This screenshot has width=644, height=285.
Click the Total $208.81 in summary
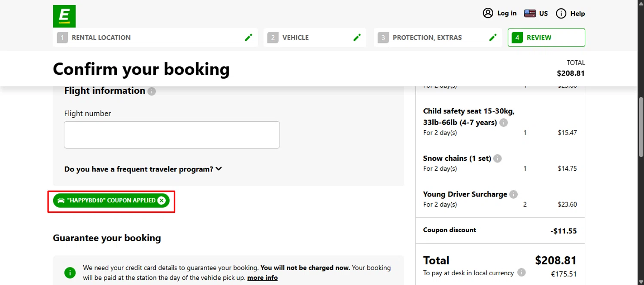(556, 260)
